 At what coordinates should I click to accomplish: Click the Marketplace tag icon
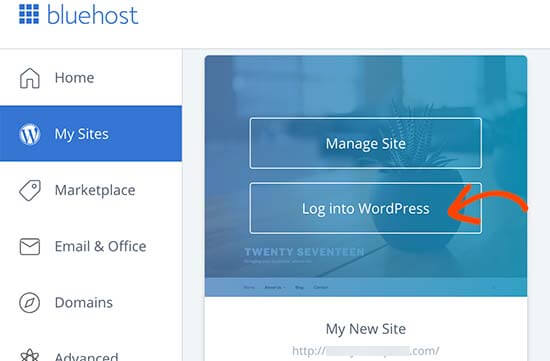click(x=29, y=190)
